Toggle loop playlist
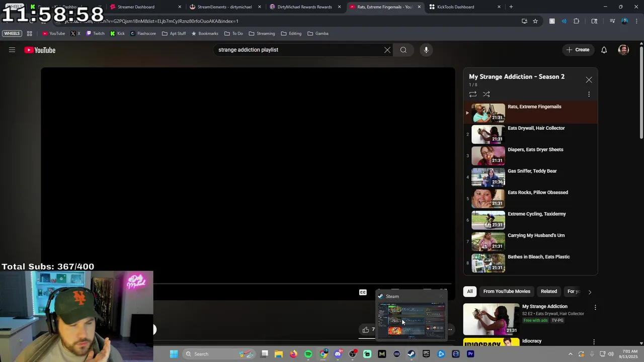Viewport: 644px width, 362px height. click(x=473, y=94)
